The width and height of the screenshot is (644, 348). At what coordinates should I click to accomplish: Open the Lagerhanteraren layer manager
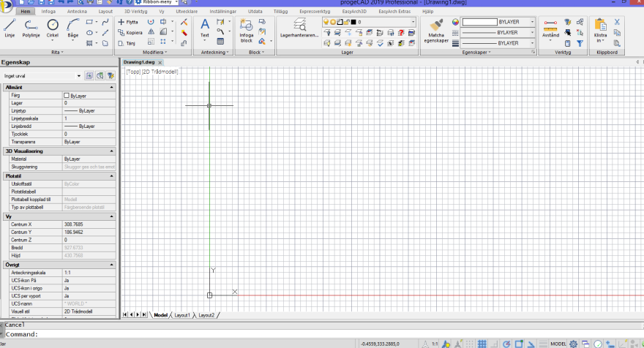(x=299, y=28)
